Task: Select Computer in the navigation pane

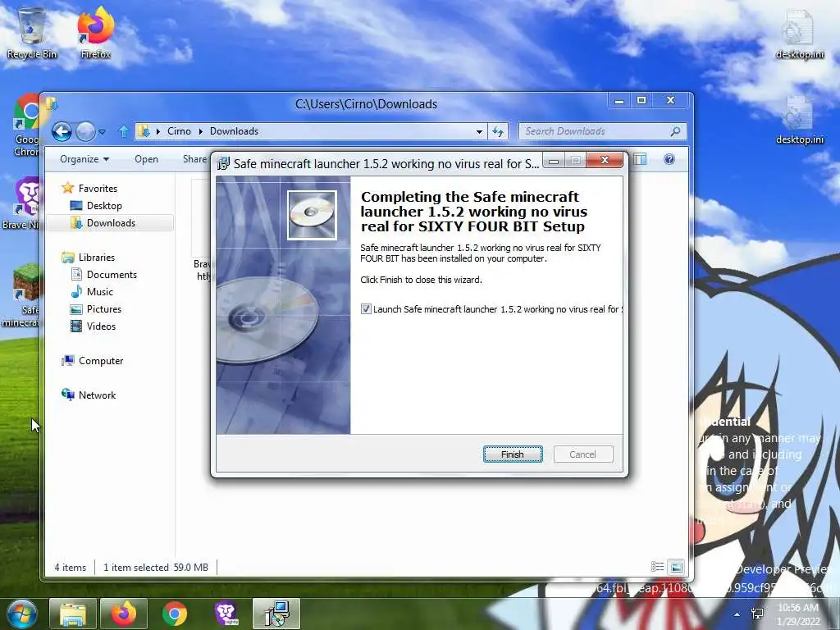Action: click(93, 361)
